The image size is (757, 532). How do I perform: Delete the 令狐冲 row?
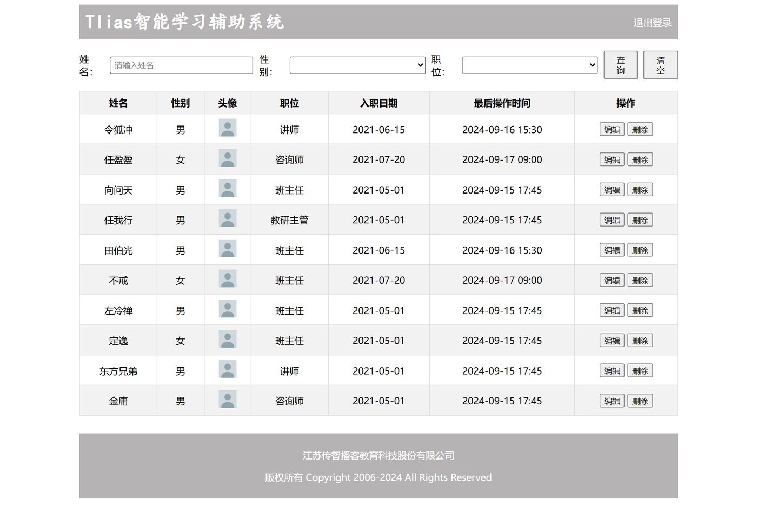[640, 130]
